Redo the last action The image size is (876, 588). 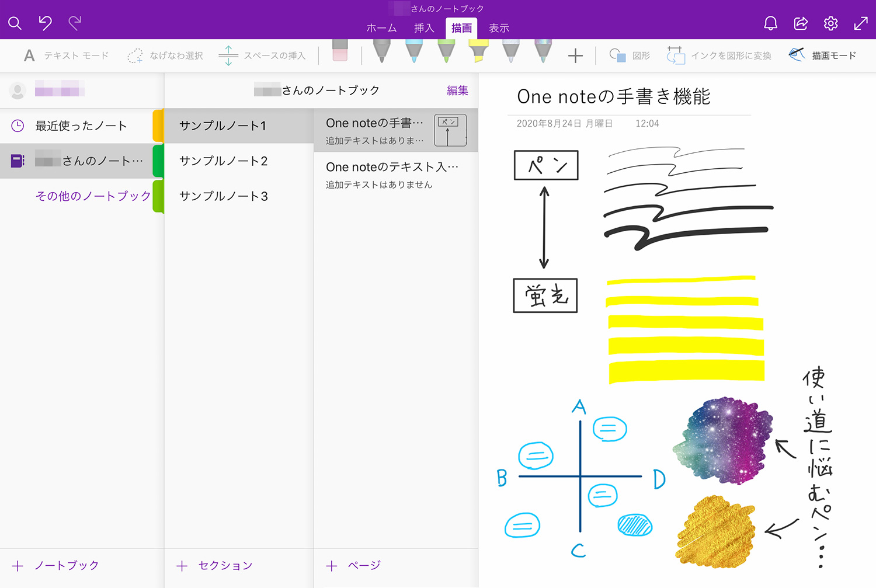point(75,23)
